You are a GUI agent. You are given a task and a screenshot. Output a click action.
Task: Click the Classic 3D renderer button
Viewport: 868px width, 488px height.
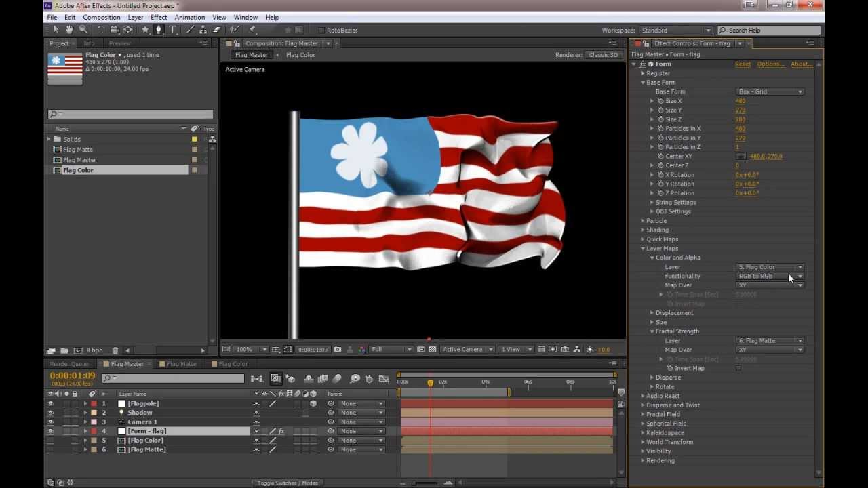(x=603, y=55)
